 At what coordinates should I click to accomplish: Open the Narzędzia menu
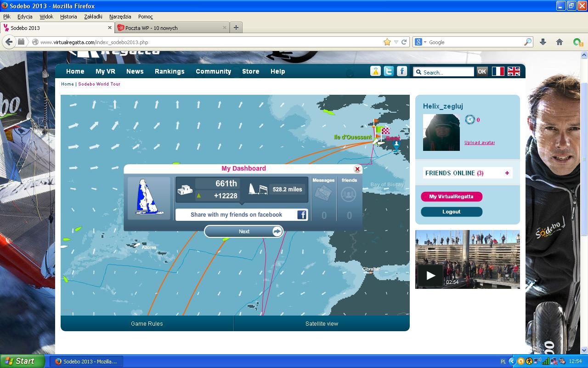point(120,17)
